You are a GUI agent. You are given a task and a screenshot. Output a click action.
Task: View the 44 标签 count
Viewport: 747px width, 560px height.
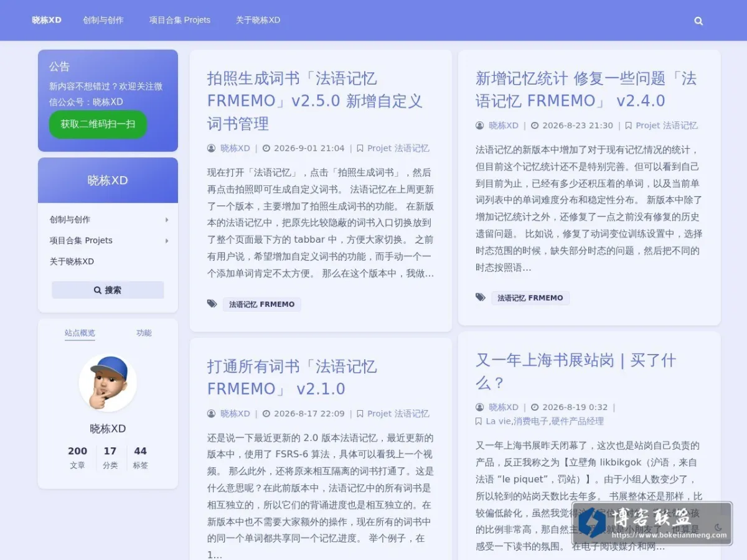click(x=141, y=457)
